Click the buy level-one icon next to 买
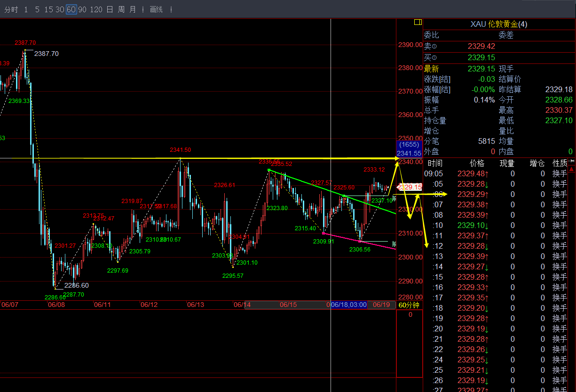This screenshot has height=392, width=576. click(x=434, y=57)
